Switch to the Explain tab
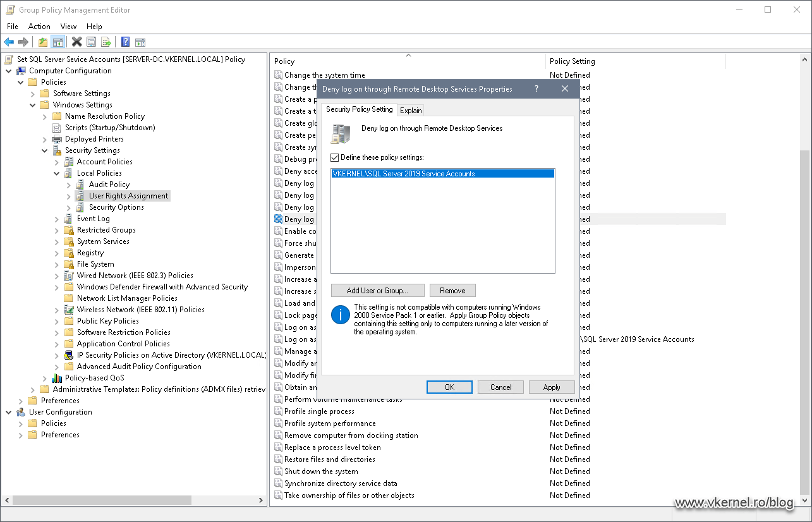Image resolution: width=812 pixels, height=522 pixels. tap(410, 109)
